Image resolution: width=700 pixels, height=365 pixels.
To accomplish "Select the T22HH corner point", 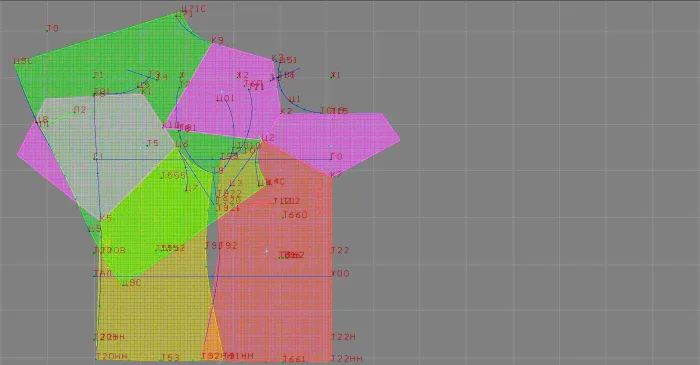I will (346, 358).
